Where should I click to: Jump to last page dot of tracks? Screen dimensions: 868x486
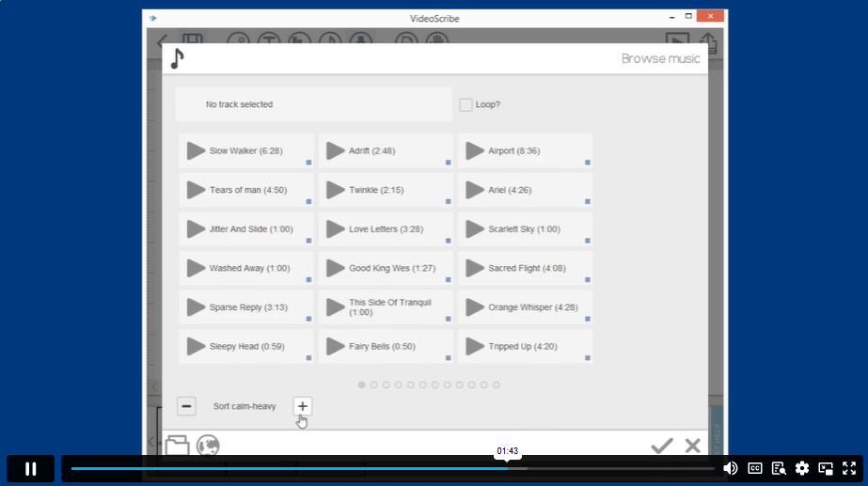pyautogui.click(x=497, y=384)
